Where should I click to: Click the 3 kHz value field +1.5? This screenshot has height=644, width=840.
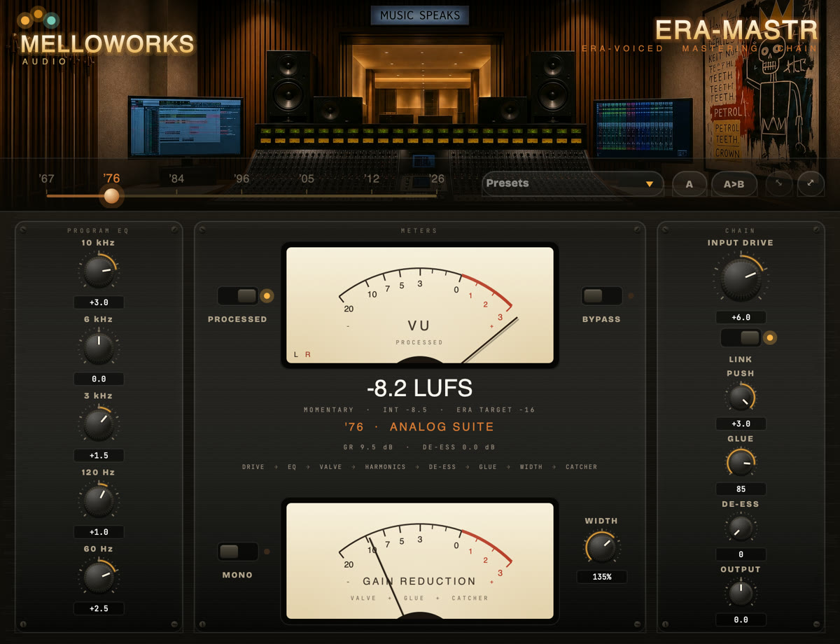click(x=99, y=455)
